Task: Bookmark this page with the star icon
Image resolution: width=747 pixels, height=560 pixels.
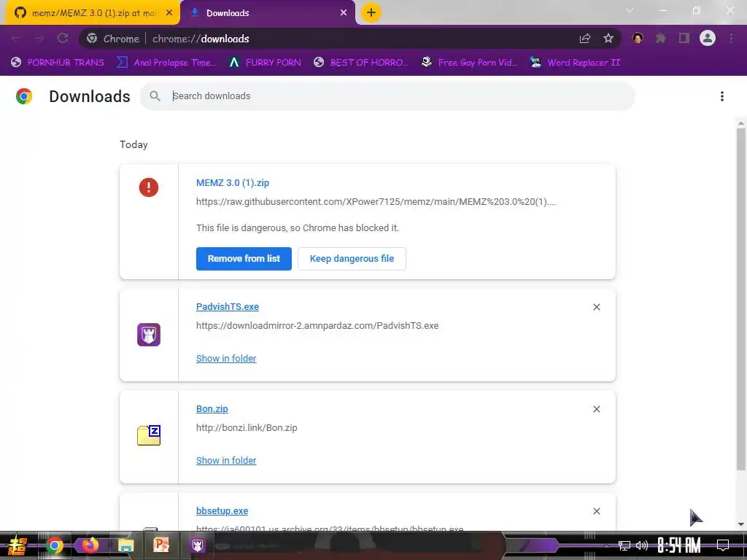Action: [608, 39]
